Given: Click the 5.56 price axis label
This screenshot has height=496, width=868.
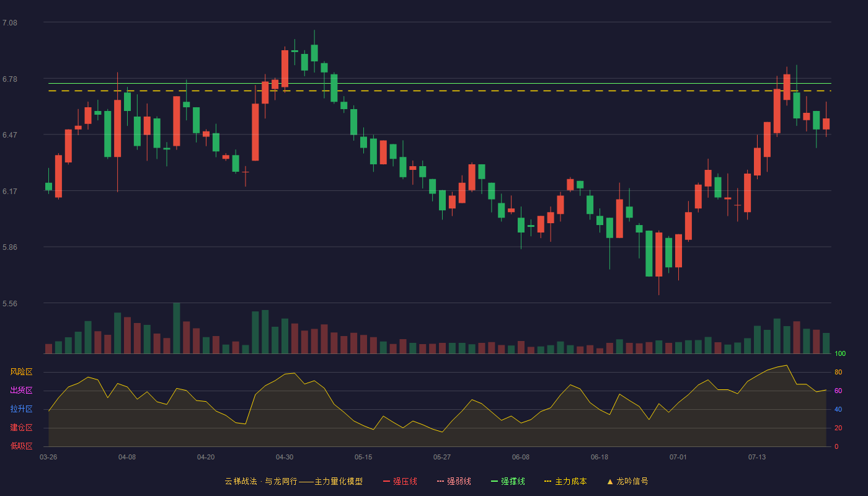Looking at the screenshot, I should (10, 304).
